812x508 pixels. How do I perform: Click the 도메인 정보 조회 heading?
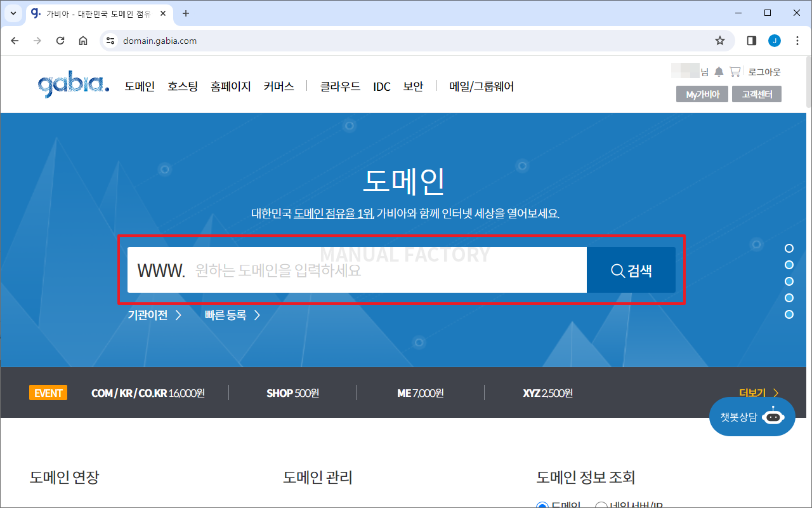click(x=586, y=477)
